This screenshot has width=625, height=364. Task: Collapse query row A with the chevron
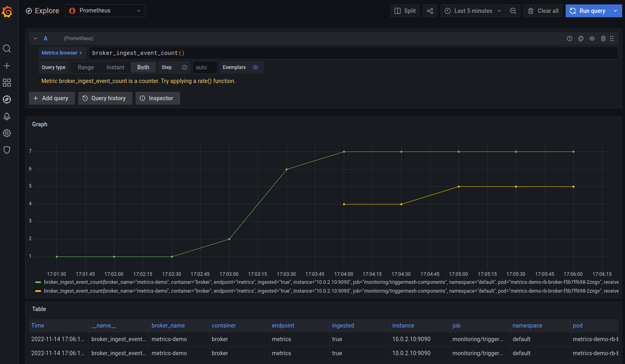point(35,38)
